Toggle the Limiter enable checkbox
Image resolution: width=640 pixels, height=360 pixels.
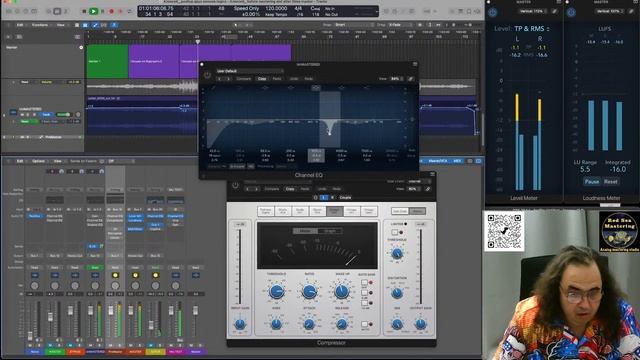pos(394,232)
